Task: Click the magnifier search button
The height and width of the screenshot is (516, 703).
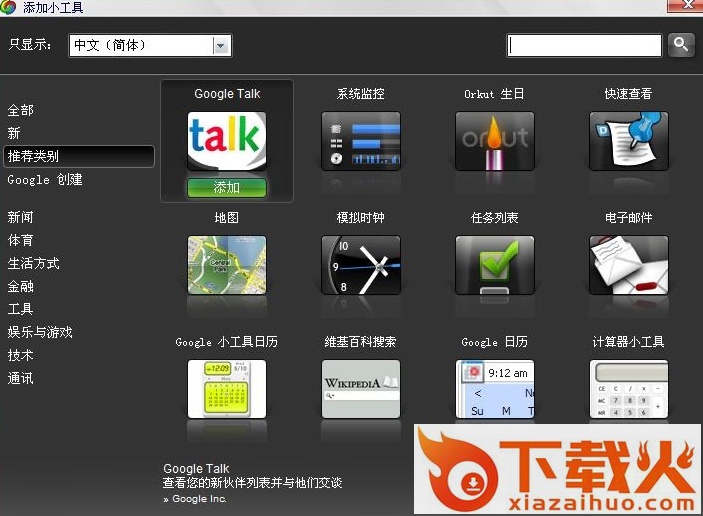Action: (x=681, y=45)
